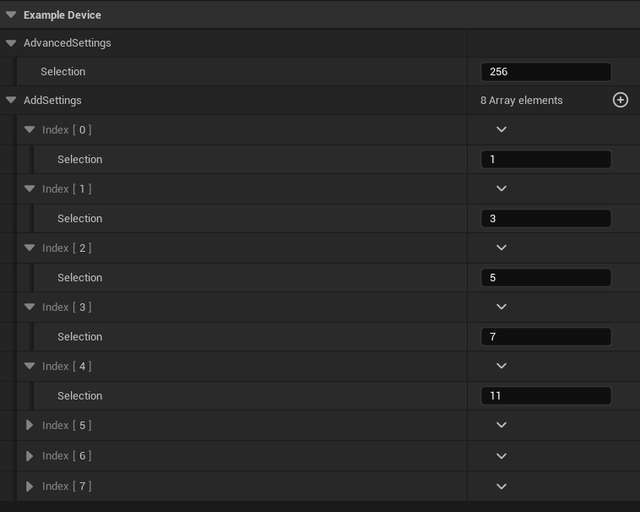
Task: Open options dropdown for Index [ 7 ]
Action: (x=502, y=486)
